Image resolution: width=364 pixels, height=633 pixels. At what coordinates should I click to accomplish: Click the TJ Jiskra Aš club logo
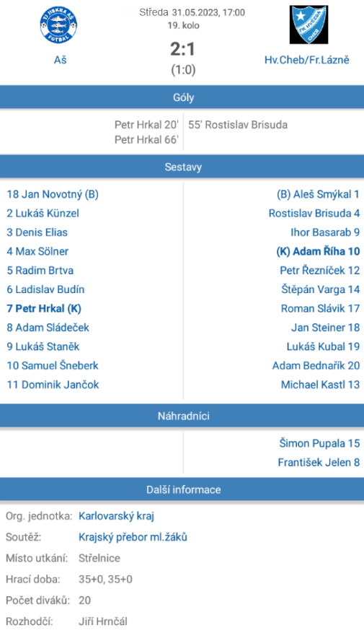(x=59, y=25)
